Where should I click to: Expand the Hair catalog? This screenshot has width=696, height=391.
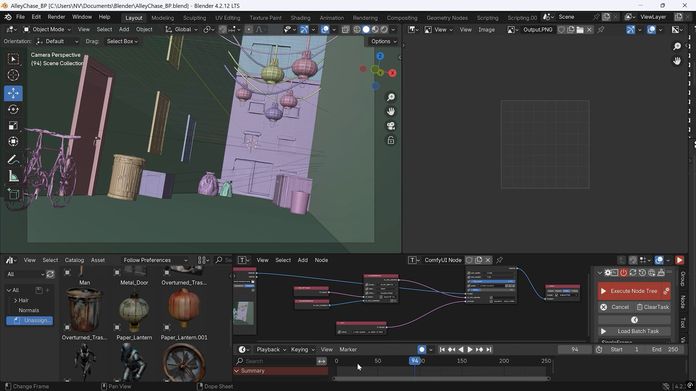point(16,300)
